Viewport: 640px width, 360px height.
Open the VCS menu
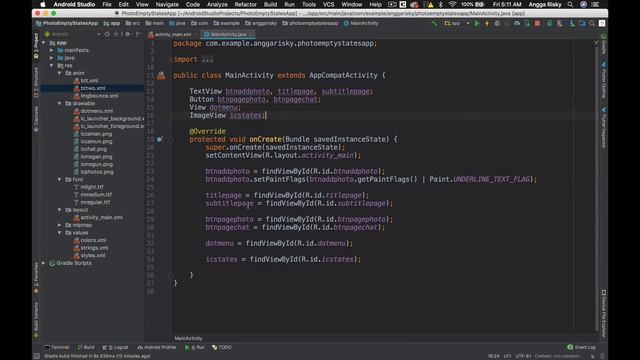[328, 4]
